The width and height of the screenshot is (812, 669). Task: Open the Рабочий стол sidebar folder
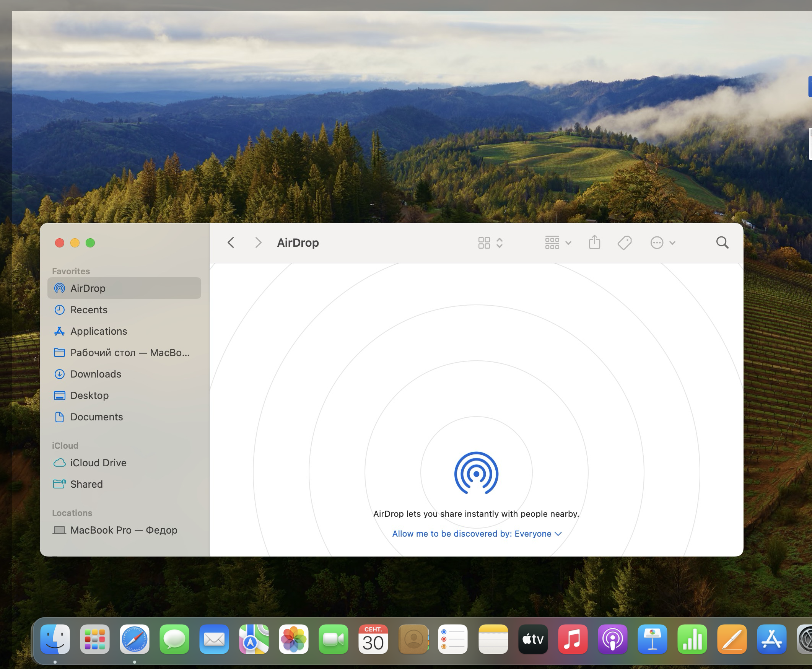(x=130, y=352)
